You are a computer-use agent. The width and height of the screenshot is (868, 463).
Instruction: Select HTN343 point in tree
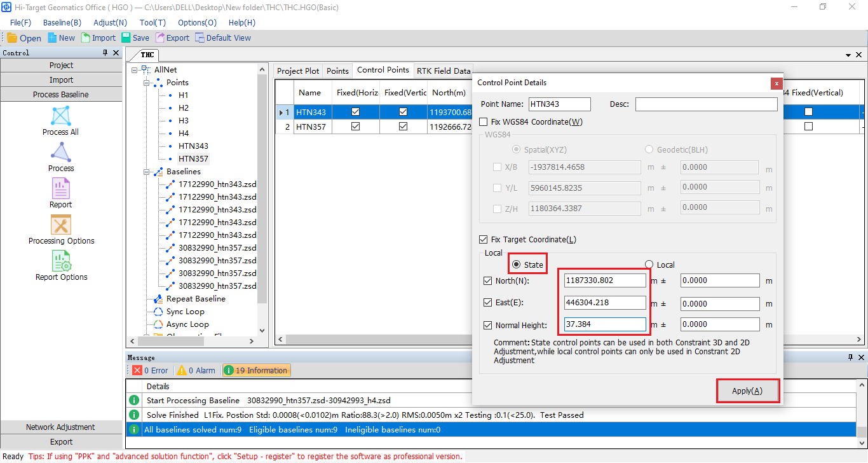point(193,146)
